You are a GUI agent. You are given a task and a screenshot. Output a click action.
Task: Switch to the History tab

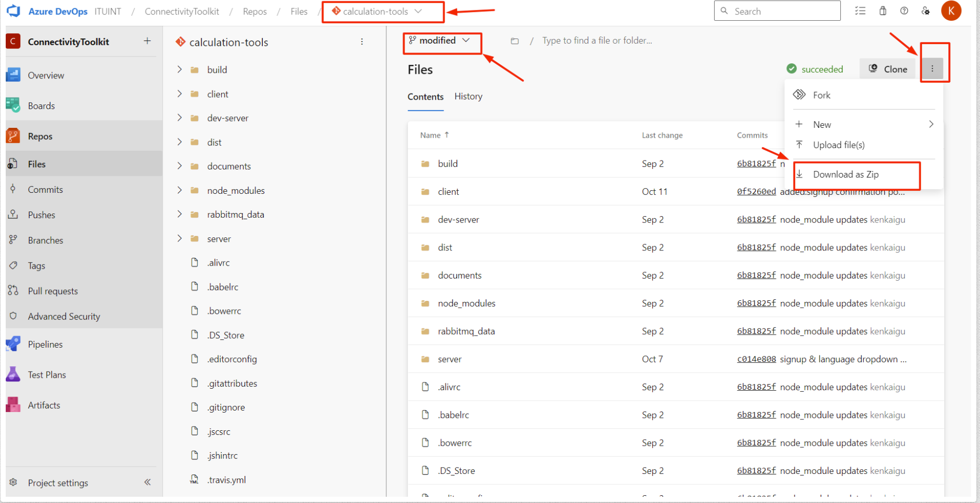pos(468,97)
